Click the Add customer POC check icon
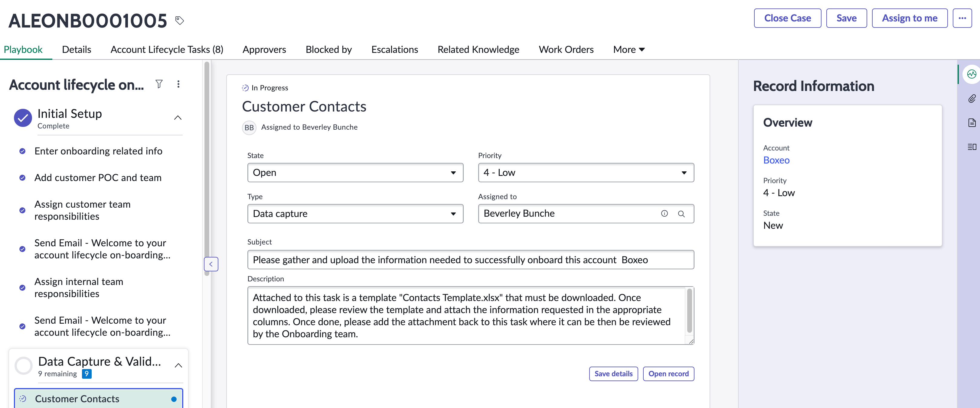The height and width of the screenshot is (408, 980). pyautogui.click(x=22, y=178)
